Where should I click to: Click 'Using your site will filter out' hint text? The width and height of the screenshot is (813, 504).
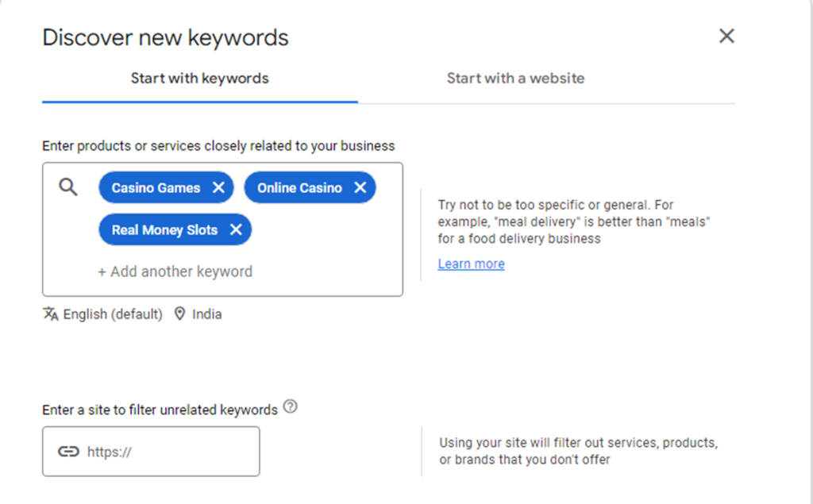[x=578, y=451]
